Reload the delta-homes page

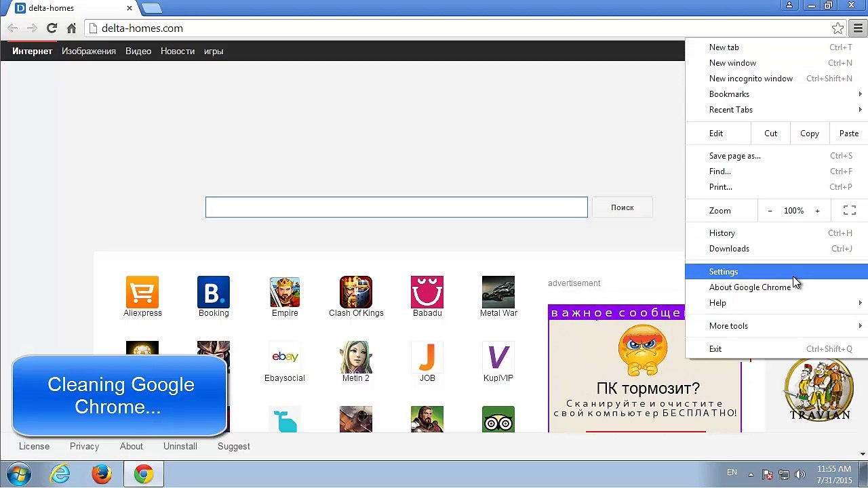[52, 28]
